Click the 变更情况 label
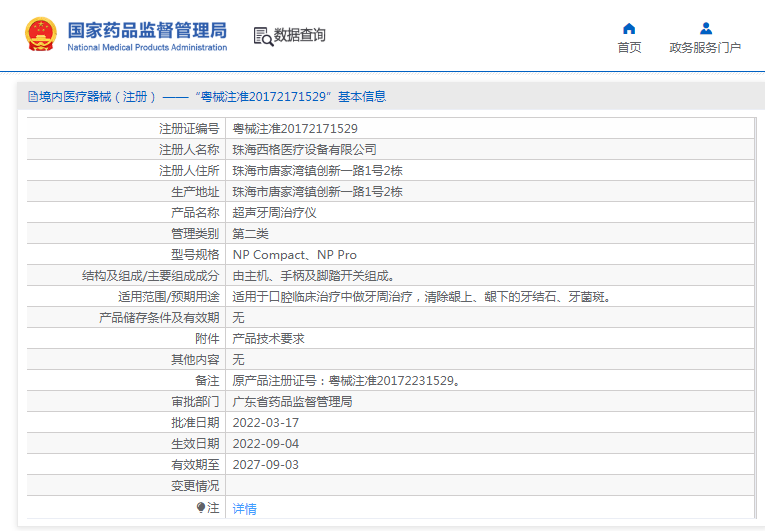 click(195, 485)
